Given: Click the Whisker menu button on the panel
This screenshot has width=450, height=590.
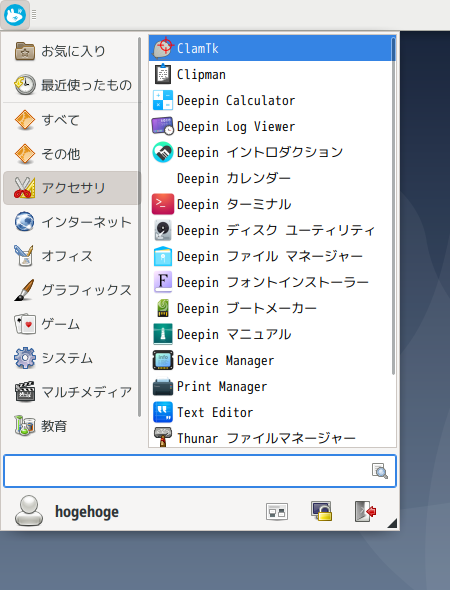Looking at the screenshot, I should (15, 15).
